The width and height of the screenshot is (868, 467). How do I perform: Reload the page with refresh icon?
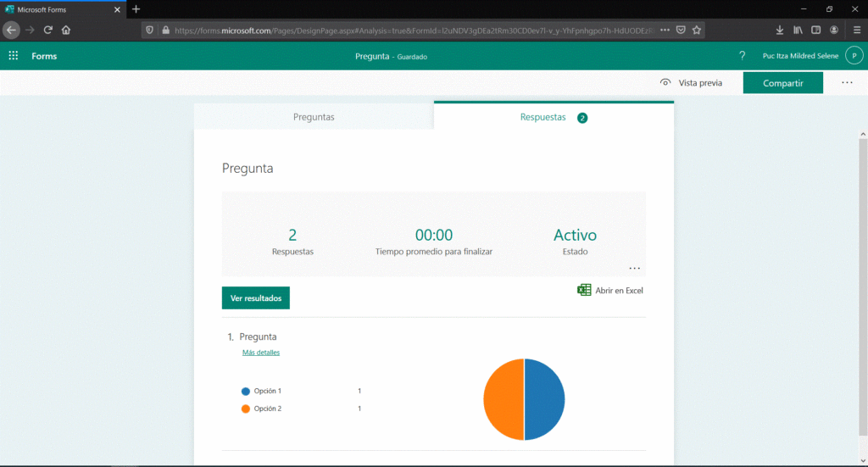[x=48, y=30]
